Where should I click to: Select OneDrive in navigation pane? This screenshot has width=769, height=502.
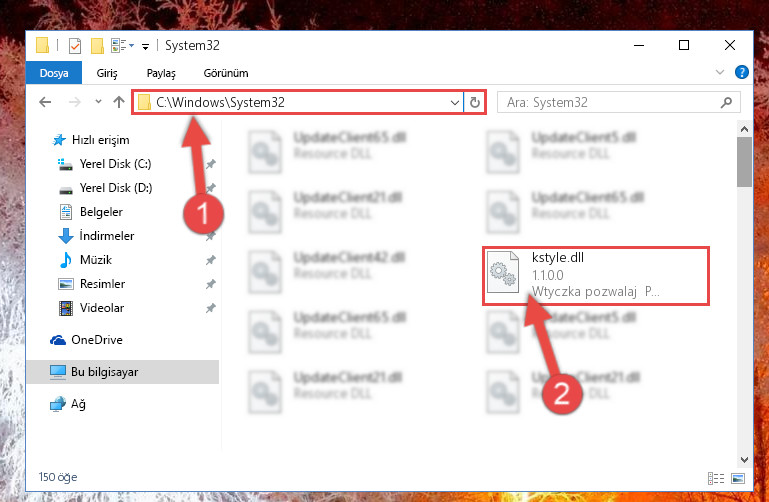97,340
